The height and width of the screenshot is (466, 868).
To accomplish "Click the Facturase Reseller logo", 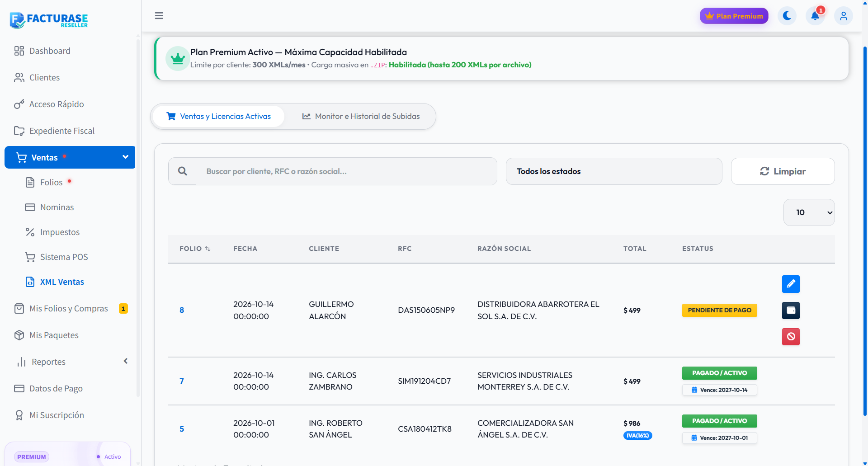I will (x=49, y=20).
